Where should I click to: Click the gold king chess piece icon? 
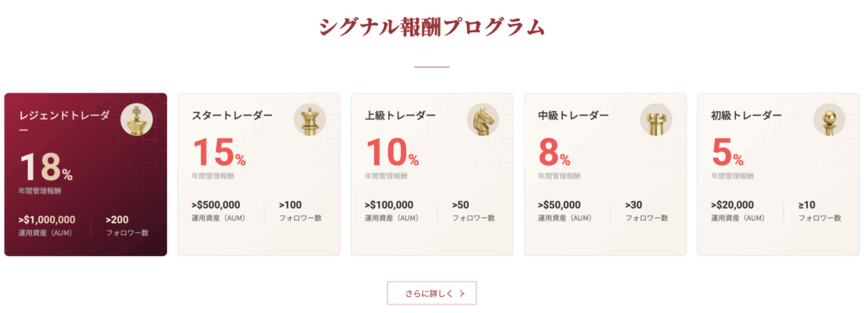click(136, 120)
